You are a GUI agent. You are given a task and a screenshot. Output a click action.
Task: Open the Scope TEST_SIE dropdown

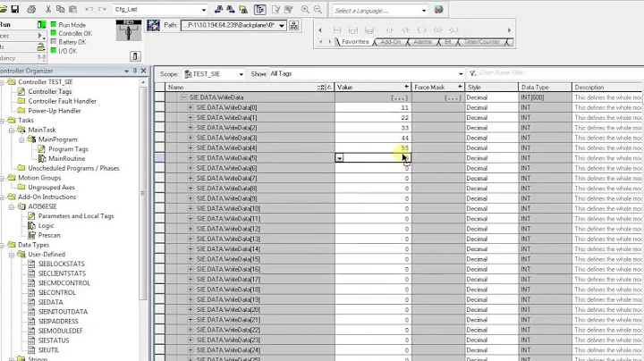pyautogui.click(x=241, y=74)
